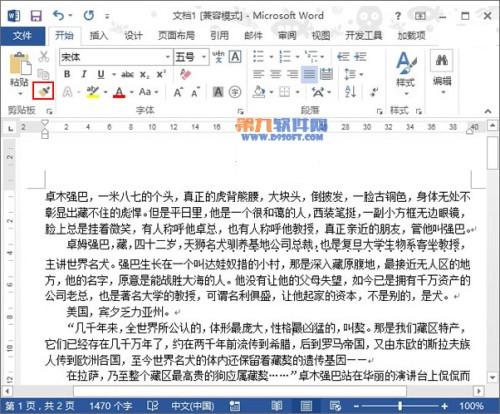Toggle Italic formatting
The height and width of the screenshot is (414, 500).
[84, 74]
